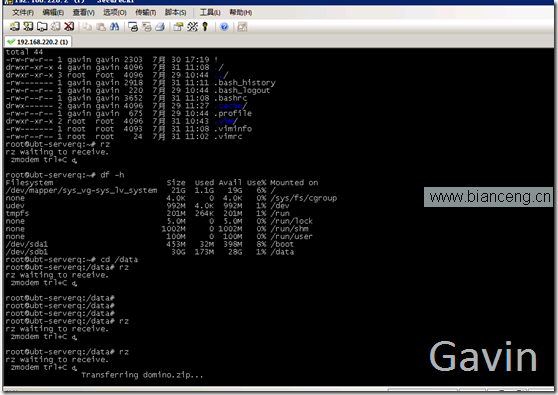Image resolution: width=558 pixels, height=395 pixels.
Task: Click the 'total 44' line
Action: (x=24, y=52)
